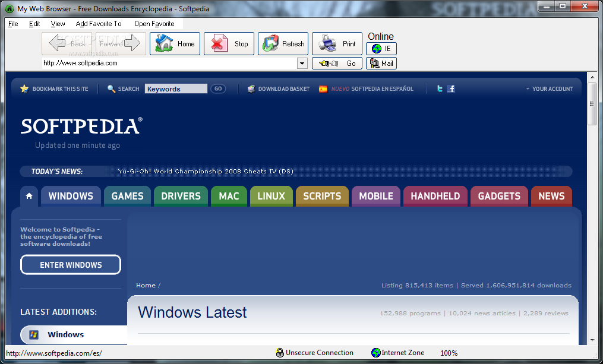The height and width of the screenshot is (364, 603).
Task: Click the status bar URL text
Action: pos(54,353)
